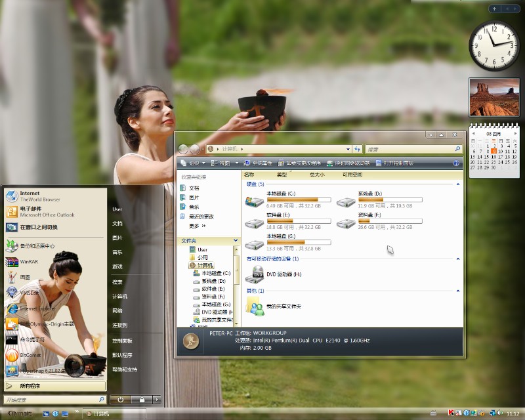Image resolution: width=525 pixels, height=420 pixels.
Task: Click the refresh icon beside the address bar
Action: [x=357, y=149]
